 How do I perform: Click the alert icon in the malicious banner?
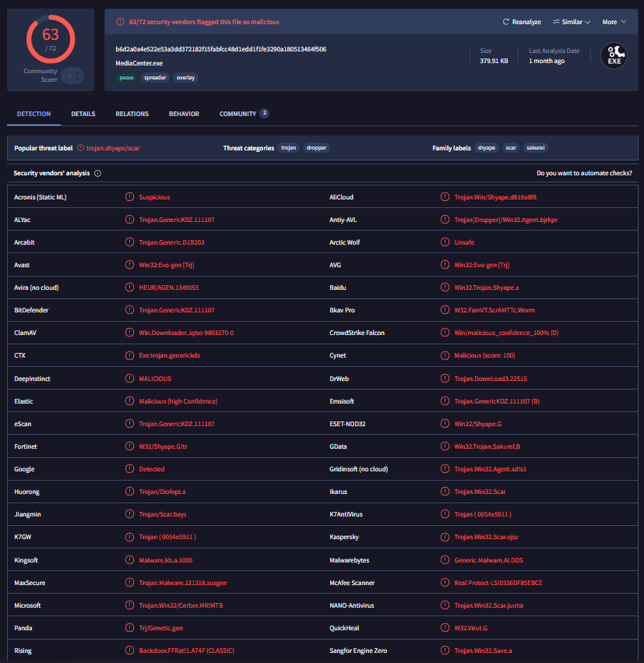(121, 22)
